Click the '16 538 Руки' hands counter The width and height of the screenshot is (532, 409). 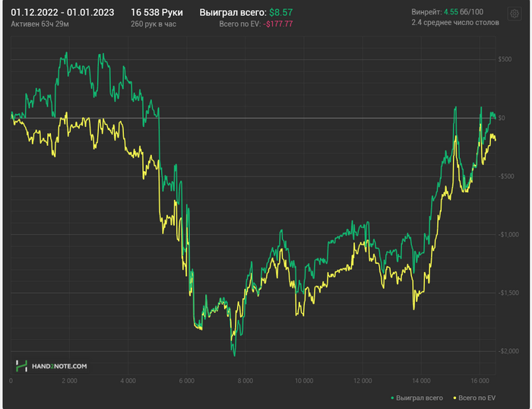157,13
